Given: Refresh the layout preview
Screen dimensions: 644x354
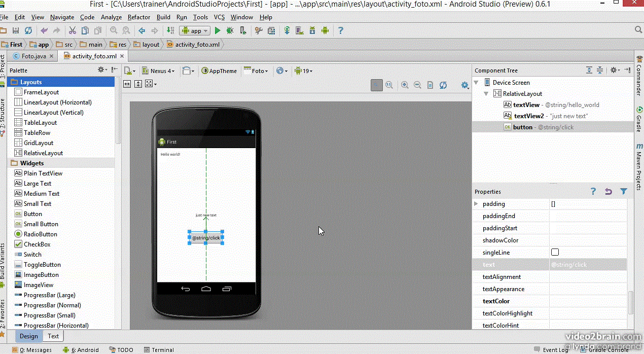Looking at the screenshot, I should 443,85.
